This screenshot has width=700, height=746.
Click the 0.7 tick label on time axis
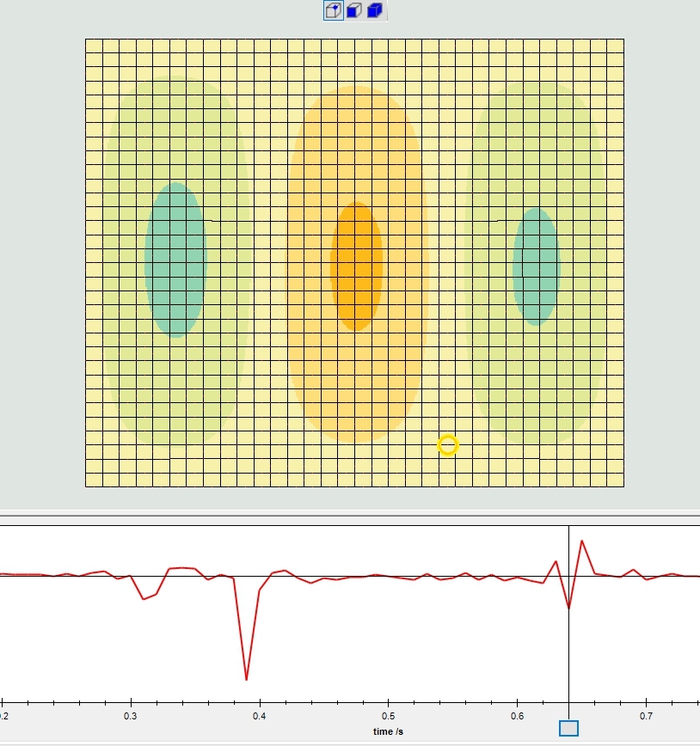(x=646, y=716)
